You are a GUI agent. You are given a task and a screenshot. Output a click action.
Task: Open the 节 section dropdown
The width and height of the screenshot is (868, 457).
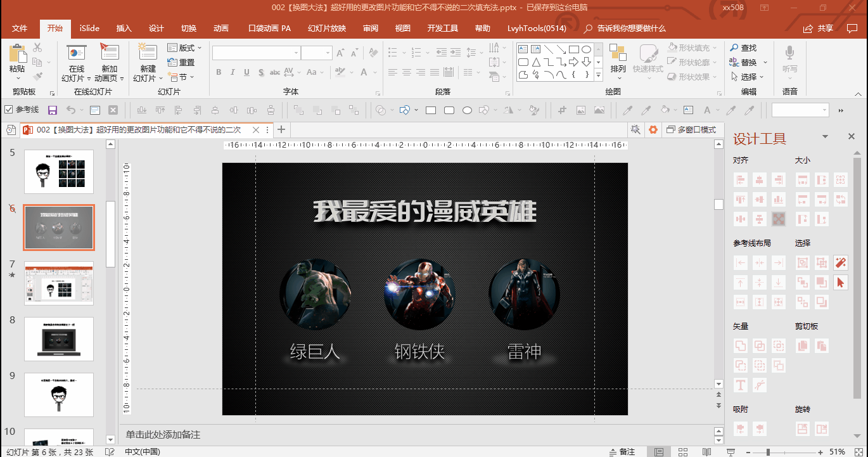click(181, 77)
